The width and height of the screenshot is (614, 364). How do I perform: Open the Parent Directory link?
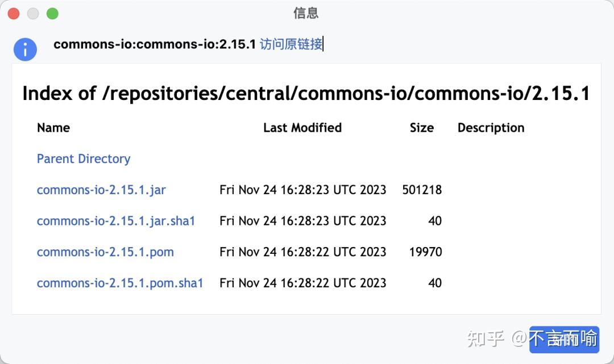pyautogui.click(x=83, y=159)
